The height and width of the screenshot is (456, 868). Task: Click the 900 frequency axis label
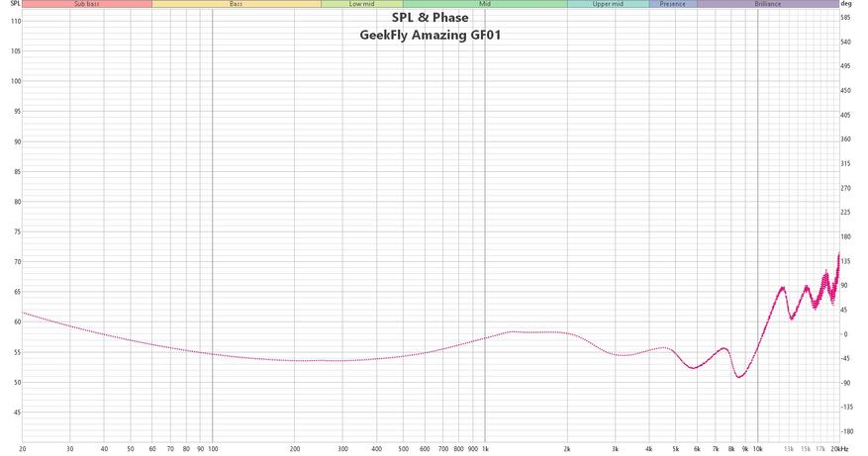(473, 449)
